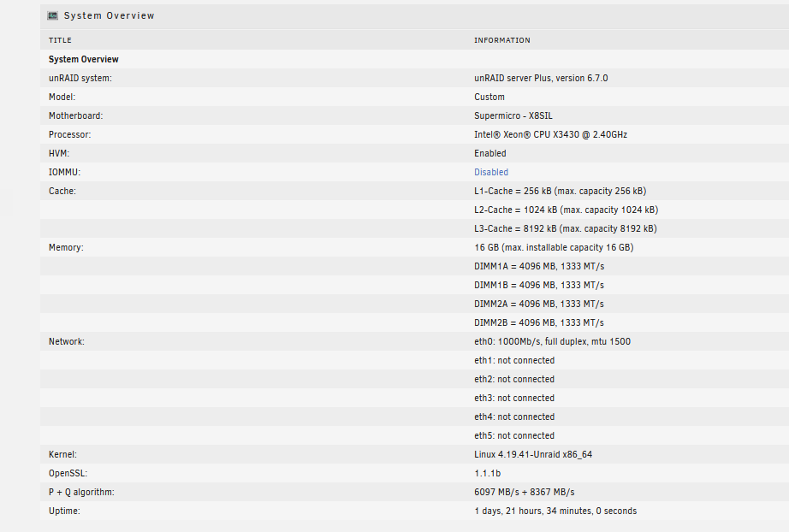Screen dimensions: 789x532
Task: Select the unRAID system label
Action: pyautogui.click(x=80, y=78)
